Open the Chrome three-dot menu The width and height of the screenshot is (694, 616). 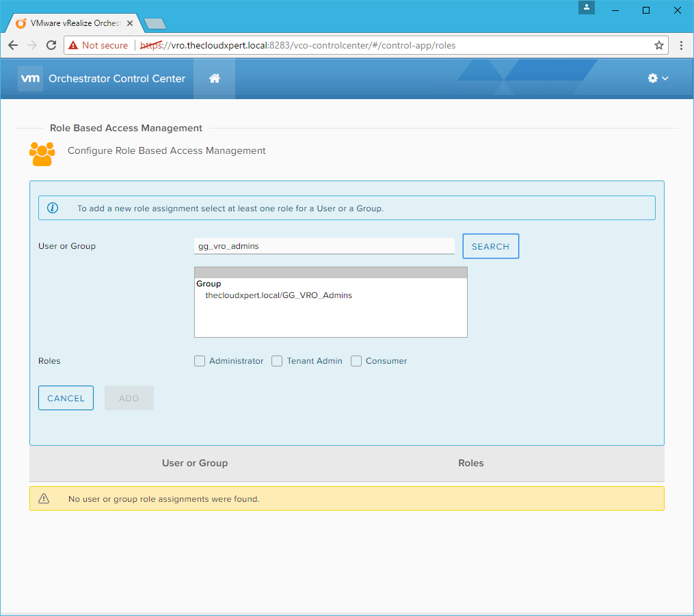[x=681, y=45]
